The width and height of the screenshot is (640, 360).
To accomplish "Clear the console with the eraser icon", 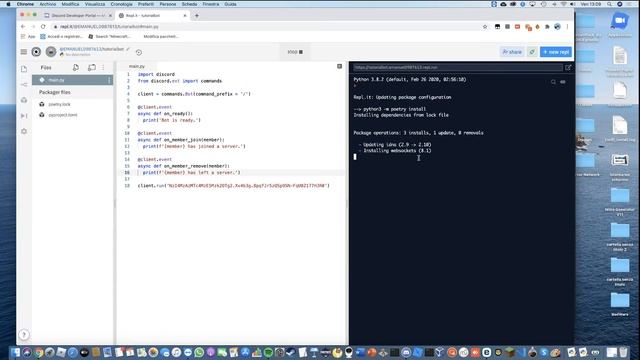I will [x=563, y=82].
